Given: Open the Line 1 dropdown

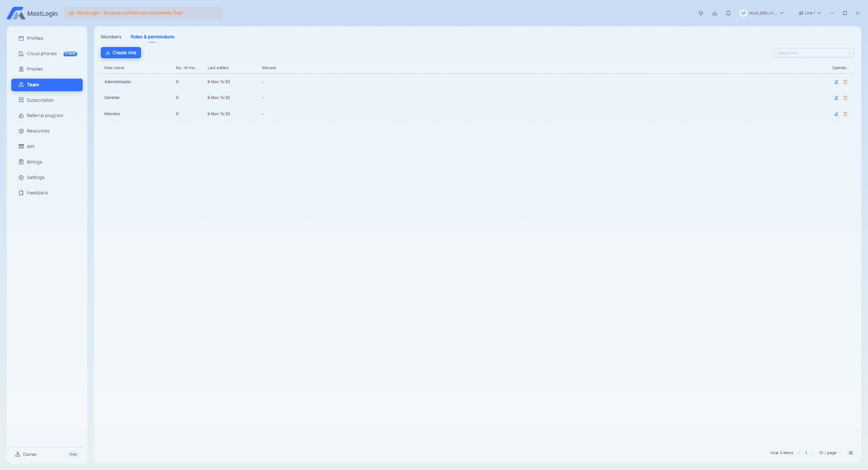Looking at the screenshot, I should [810, 13].
